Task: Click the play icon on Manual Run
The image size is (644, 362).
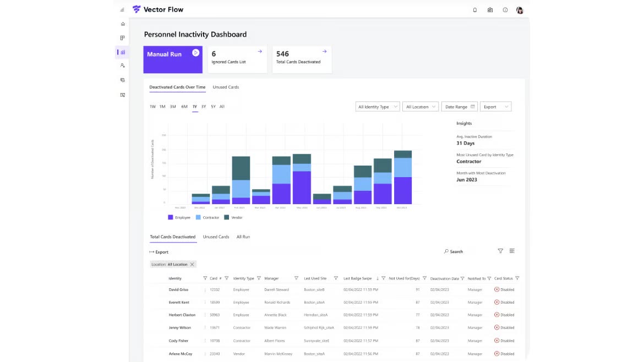Action: tap(195, 53)
